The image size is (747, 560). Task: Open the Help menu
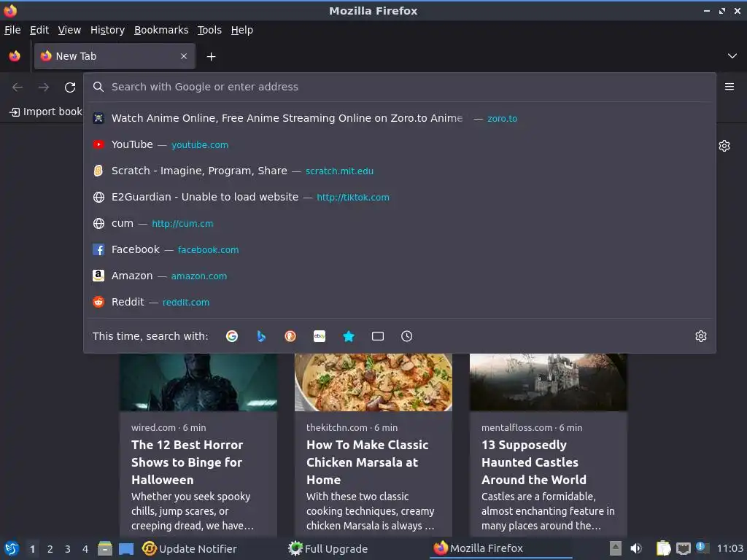click(x=242, y=30)
